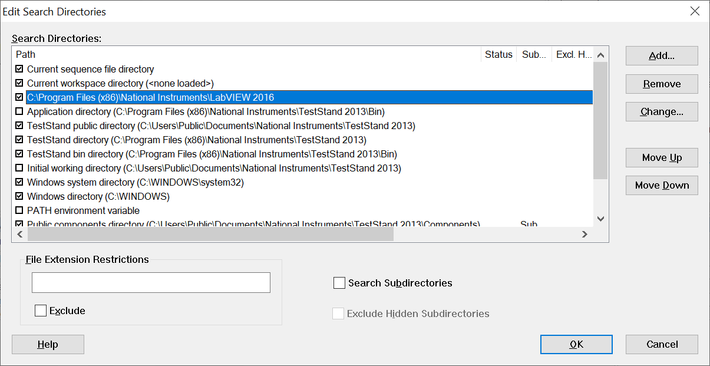Toggle the LabVIEW 2016 path checkbox

19,97
